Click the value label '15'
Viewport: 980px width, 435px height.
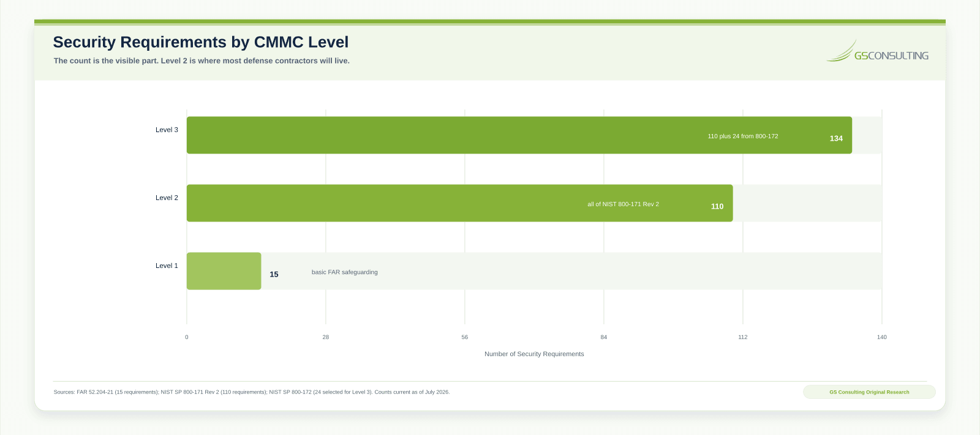click(274, 274)
